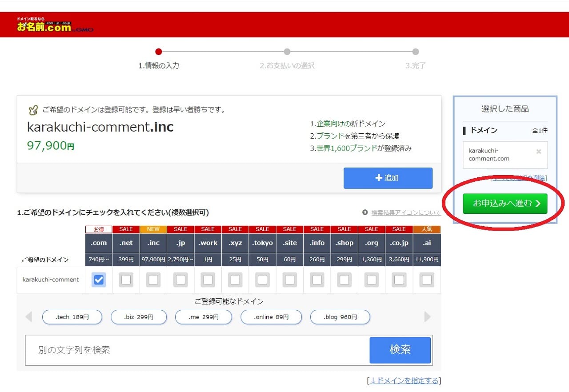Uncheck the .com domain checkbox
Viewport: 569px width, 392px height.
click(99, 280)
